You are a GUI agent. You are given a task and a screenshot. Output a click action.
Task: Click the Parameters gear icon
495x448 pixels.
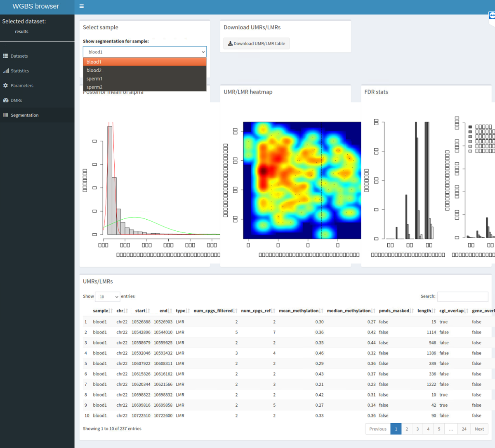coord(5,86)
